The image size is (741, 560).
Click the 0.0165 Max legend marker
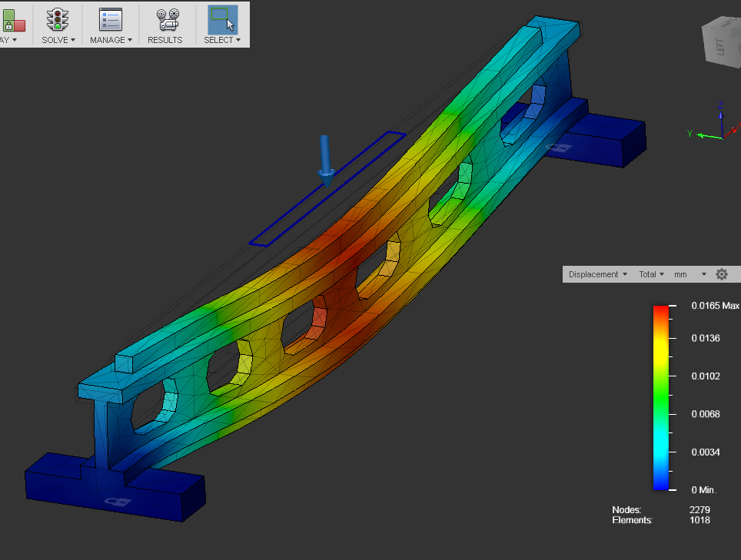(x=715, y=306)
